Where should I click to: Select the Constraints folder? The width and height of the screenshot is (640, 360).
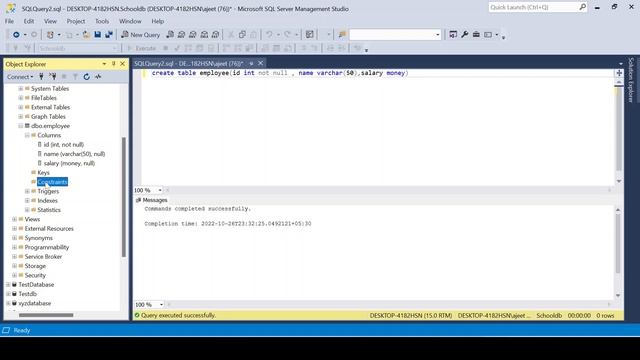tap(52, 182)
